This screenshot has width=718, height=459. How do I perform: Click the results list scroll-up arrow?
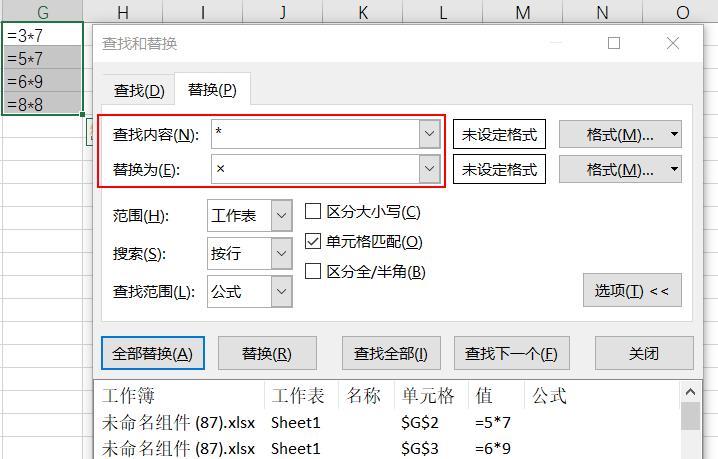691,392
